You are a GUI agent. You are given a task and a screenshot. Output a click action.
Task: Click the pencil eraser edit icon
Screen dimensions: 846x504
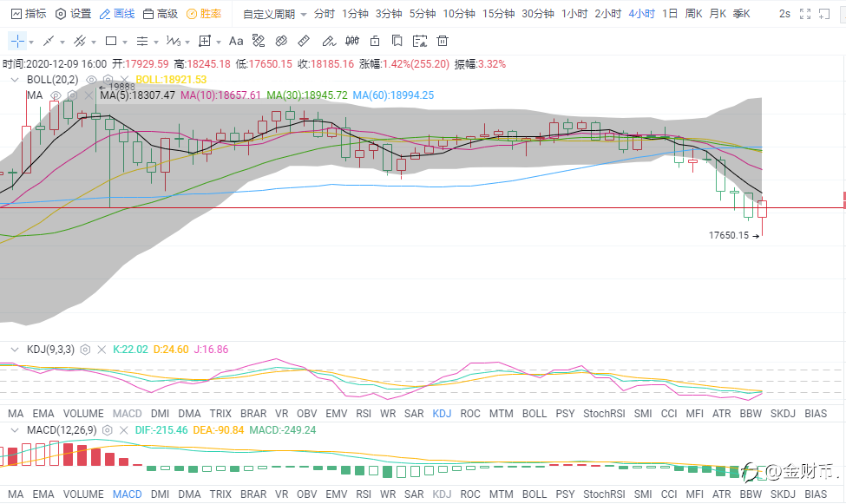tap(329, 41)
